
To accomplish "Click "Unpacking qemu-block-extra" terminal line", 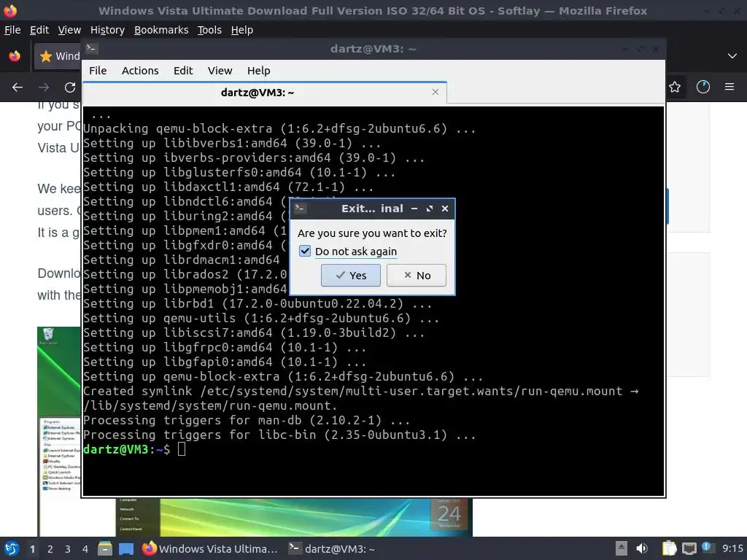I will coord(279,128).
